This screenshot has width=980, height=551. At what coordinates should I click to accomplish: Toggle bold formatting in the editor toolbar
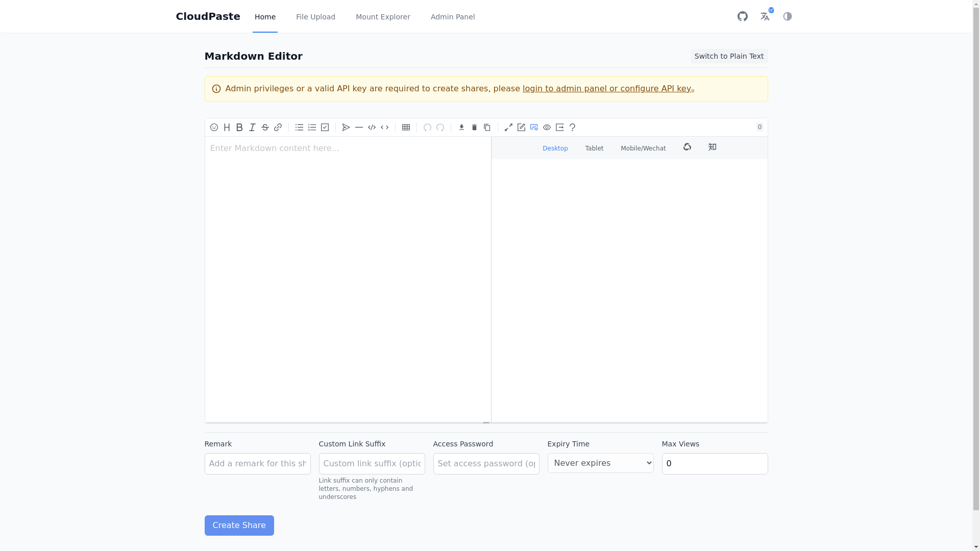[239, 128]
